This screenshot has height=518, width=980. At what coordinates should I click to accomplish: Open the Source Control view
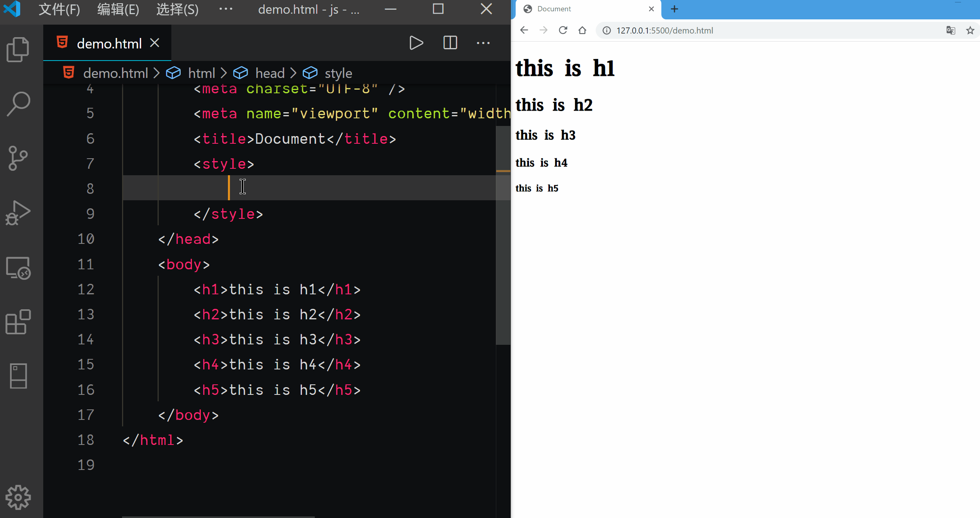(18, 158)
